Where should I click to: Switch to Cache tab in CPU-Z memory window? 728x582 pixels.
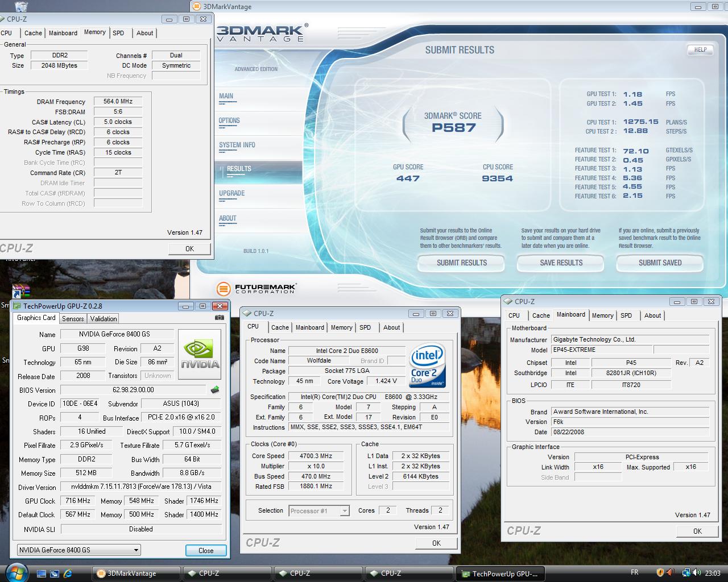[33, 33]
